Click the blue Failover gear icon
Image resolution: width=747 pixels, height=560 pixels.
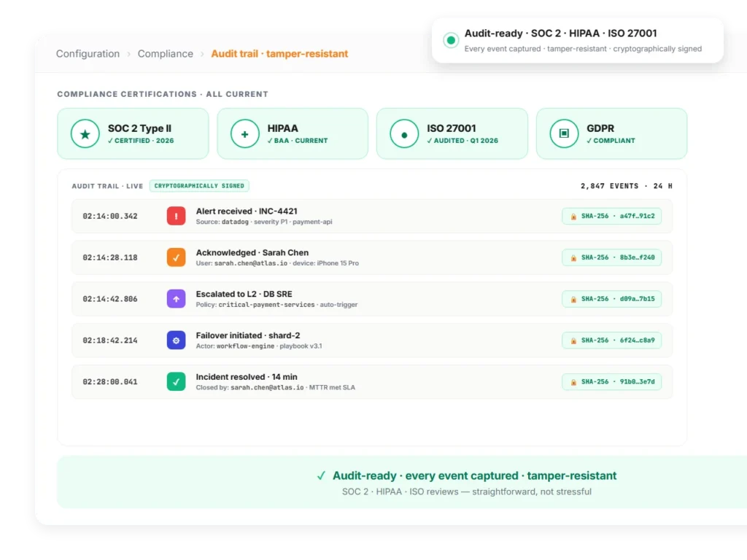pos(176,340)
